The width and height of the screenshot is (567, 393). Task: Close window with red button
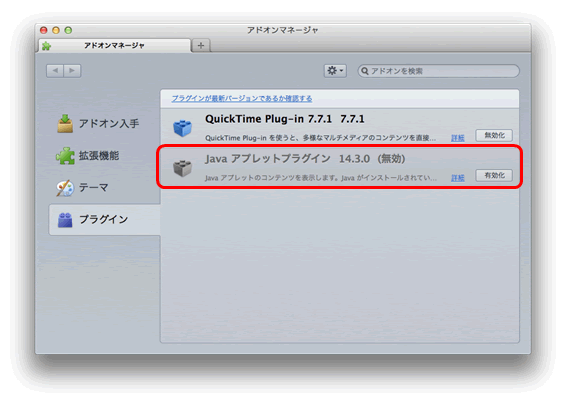[x=44, y=30]
